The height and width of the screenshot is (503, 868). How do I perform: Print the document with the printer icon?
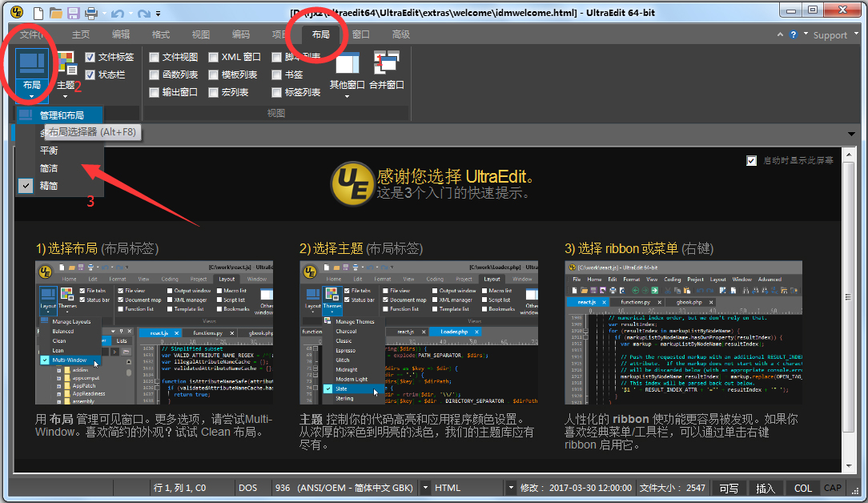coord(90,12)
